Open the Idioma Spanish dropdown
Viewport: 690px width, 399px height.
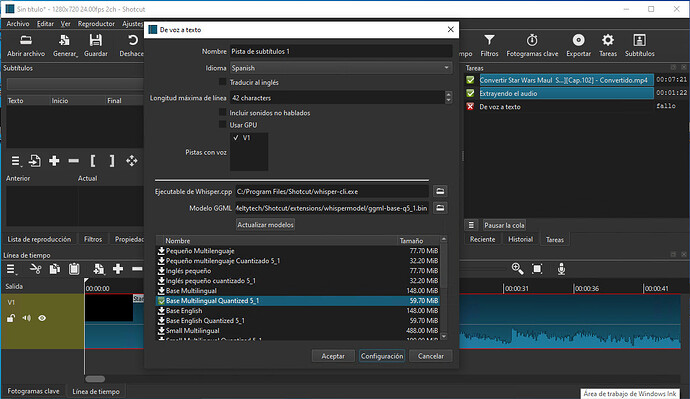point(341,68)
